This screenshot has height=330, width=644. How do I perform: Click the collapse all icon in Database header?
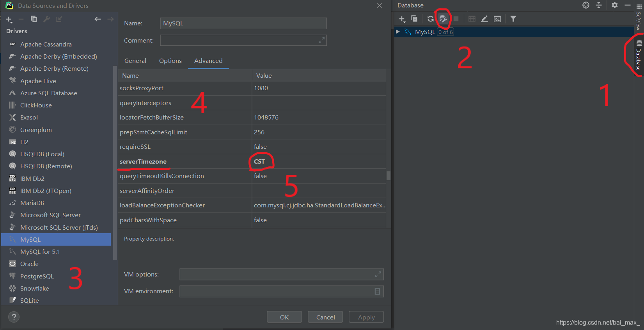599,5
